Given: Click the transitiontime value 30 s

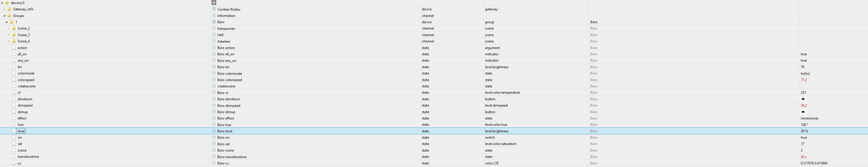Looking at the screenshot, I should point(804,156).
